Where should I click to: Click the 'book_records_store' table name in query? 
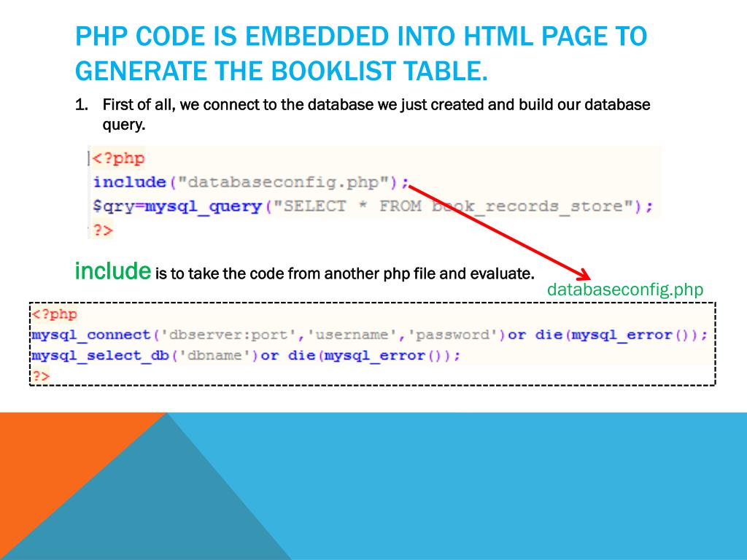[x=527, y=206]
